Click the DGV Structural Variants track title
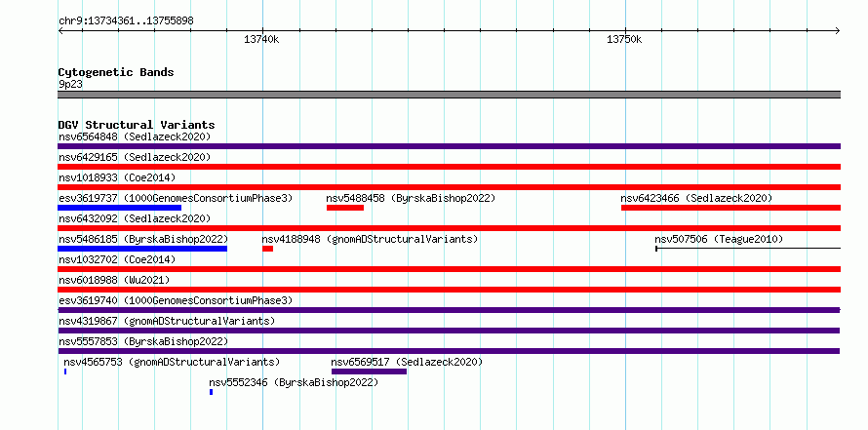 (x=137, y=125)
